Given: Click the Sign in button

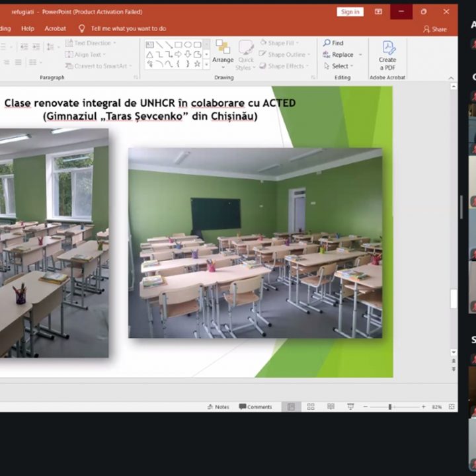Looking at the screenshot, I should [x=350, y=12].
